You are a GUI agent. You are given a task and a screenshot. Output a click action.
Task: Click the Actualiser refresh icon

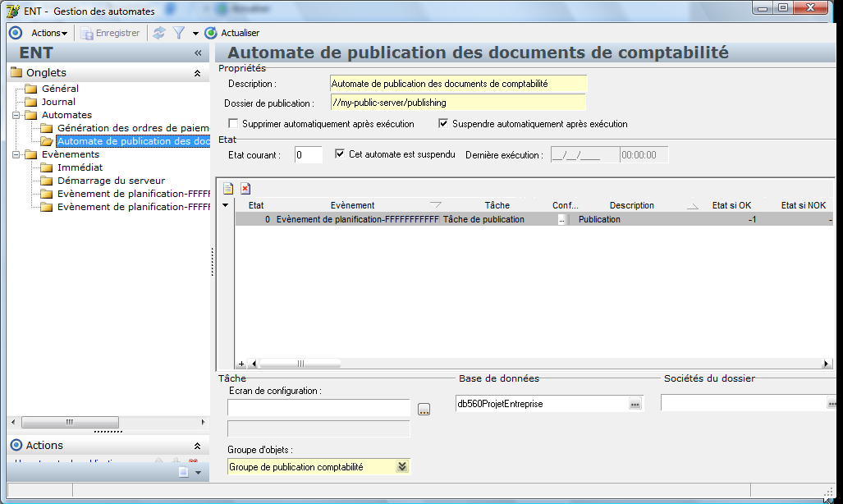point(211,33)
